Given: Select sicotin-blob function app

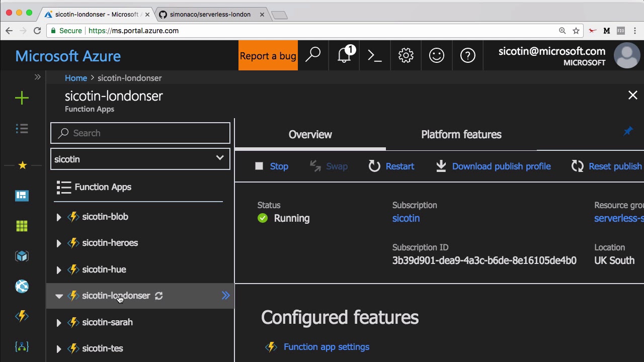Looking at the screenshot, I should (x=105, y=217).
